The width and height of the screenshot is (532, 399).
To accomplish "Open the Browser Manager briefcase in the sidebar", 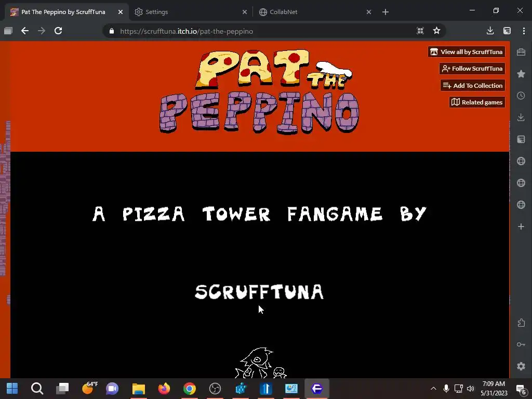I will pos(521,52).
